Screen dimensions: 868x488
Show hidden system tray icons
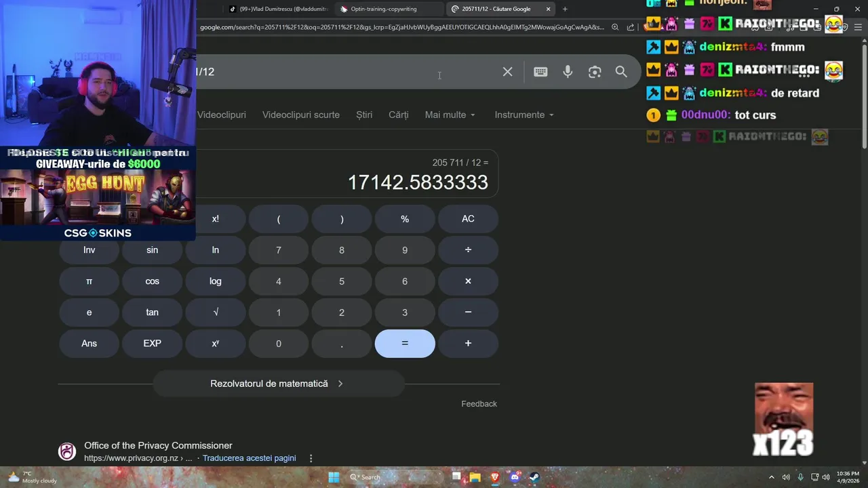[772, 477]
